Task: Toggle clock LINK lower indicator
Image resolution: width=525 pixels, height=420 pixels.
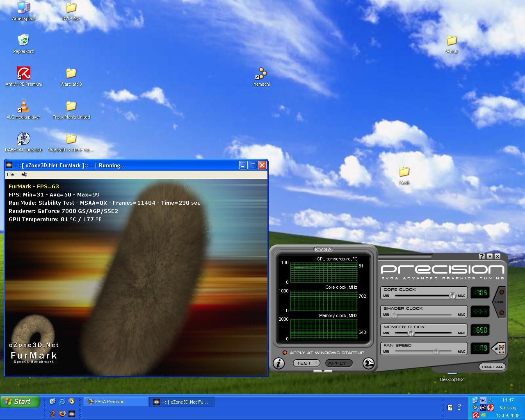Action: [501, 313]
